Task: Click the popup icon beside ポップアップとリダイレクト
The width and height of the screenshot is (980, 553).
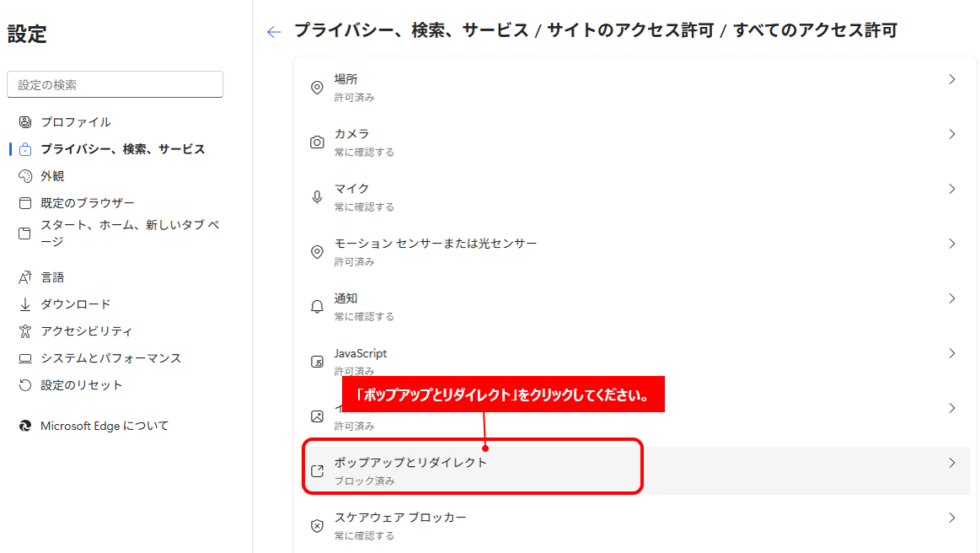Action: click(317, 471)
